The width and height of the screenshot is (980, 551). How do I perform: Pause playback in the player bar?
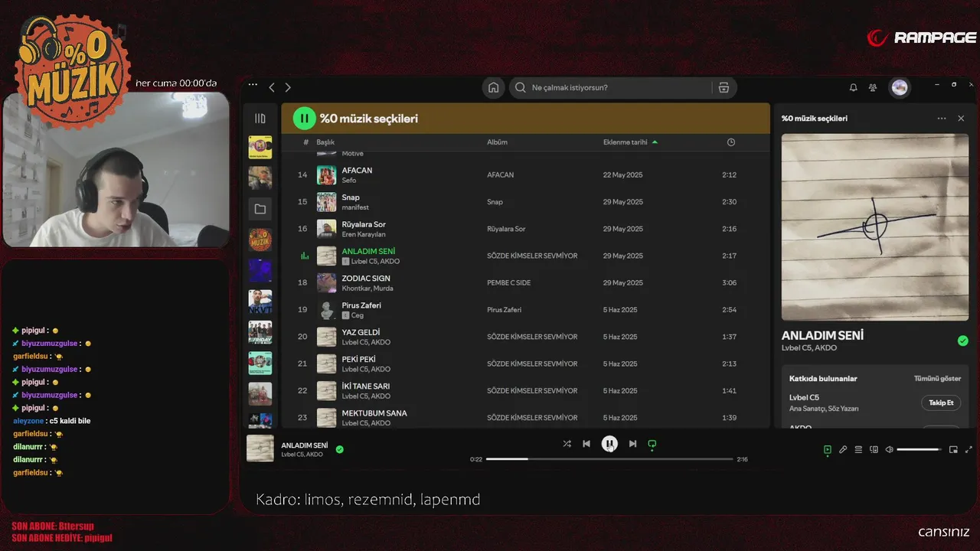coord(609,443)
